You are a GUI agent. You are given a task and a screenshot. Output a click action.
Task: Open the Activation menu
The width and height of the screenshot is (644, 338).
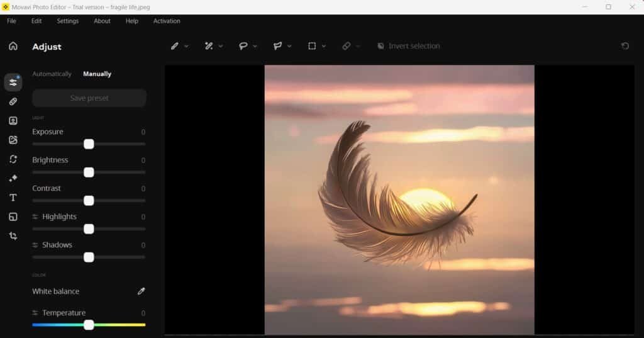(x=167, y=21)
